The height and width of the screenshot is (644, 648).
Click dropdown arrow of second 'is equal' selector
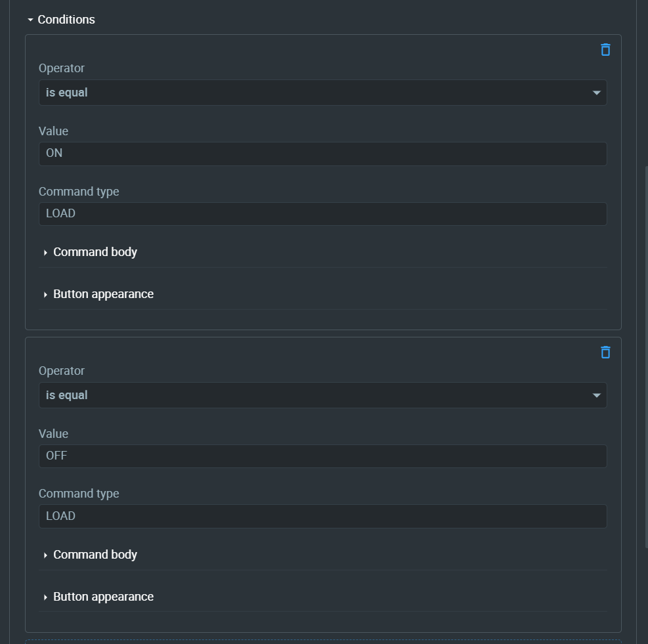pyautogui.click(x=596, y=395)
